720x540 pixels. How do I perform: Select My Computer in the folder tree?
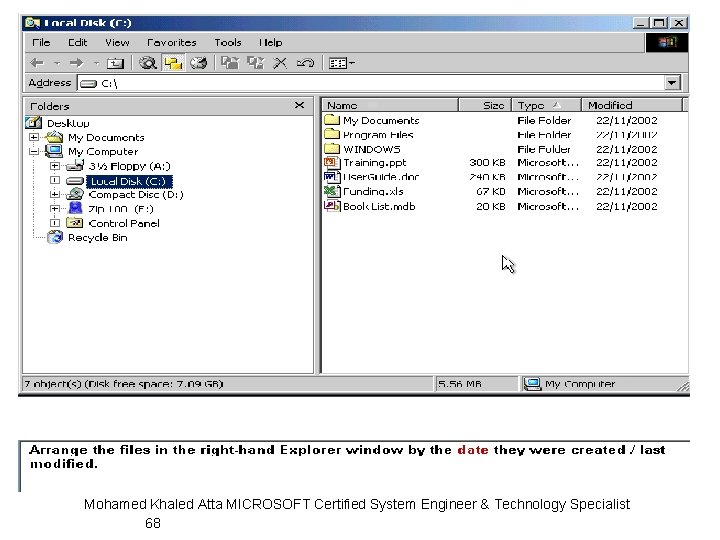click(103, 152)
